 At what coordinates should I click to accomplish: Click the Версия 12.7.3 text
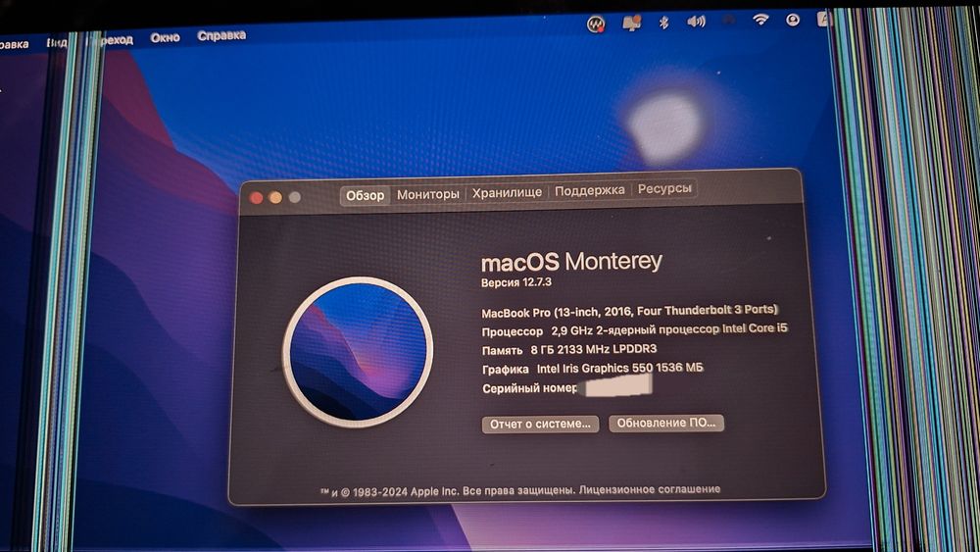[516, 282]
